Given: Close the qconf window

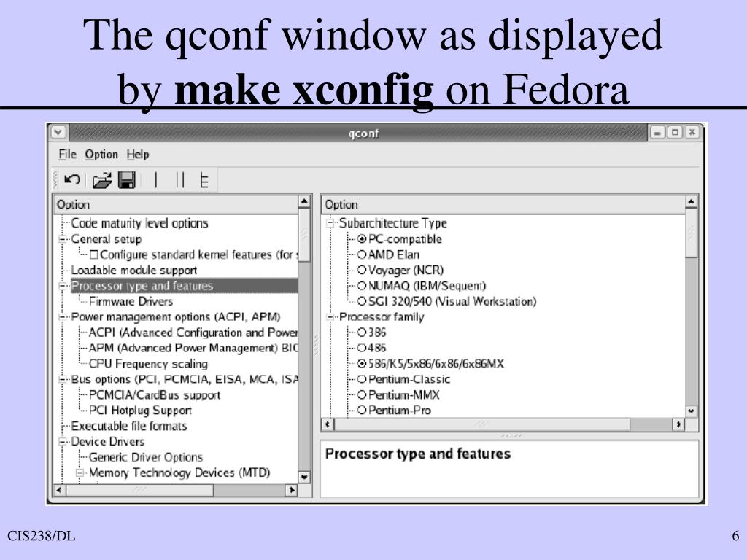Looking at the screenshot, I should click(x=692, y=133).
